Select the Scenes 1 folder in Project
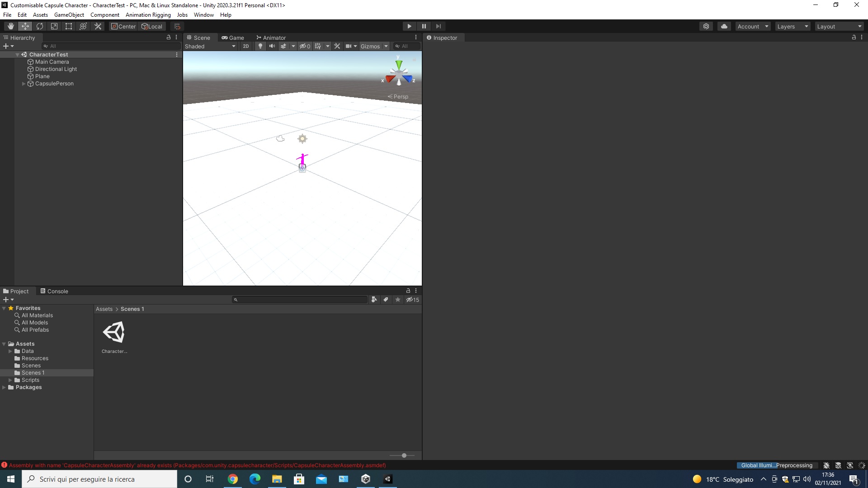 point(33,373)
